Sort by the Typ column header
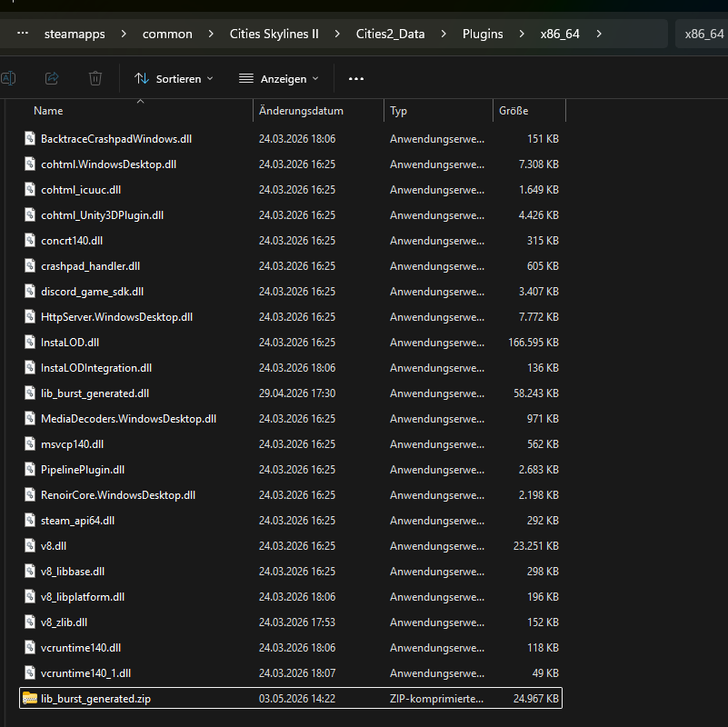Screen dimensions: 728x727 pos(398,111)
